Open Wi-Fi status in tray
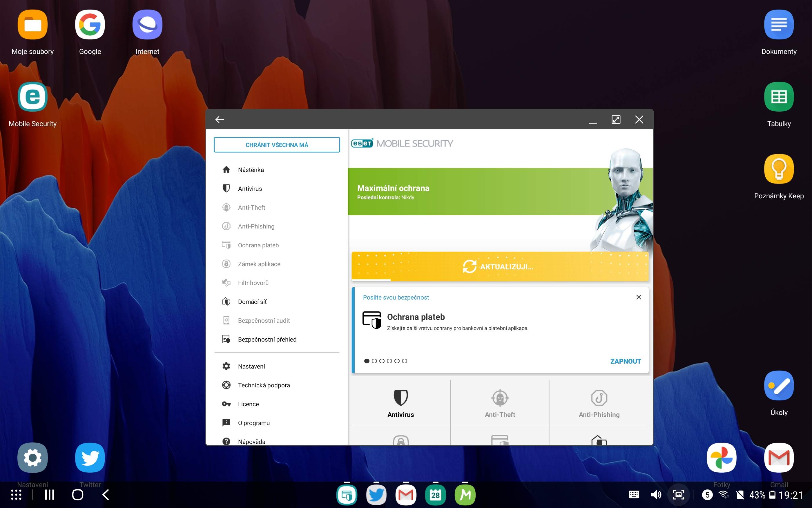 pos(724,495)
